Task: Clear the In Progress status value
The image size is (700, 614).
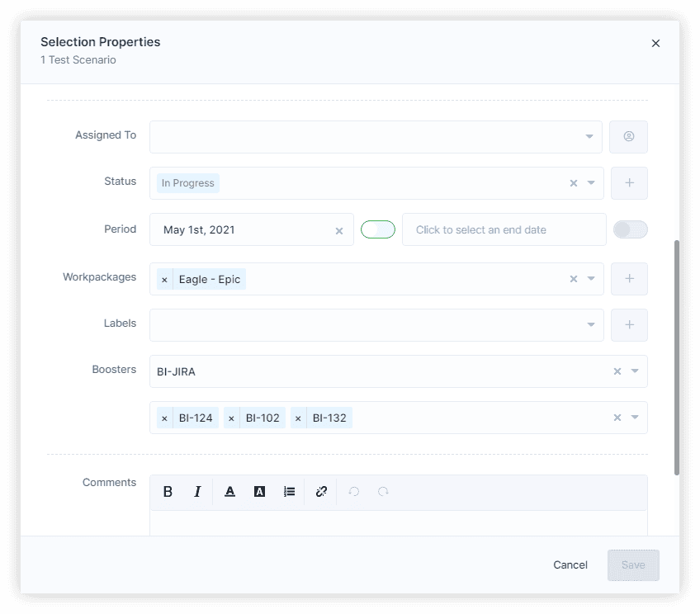Action: 574,183
